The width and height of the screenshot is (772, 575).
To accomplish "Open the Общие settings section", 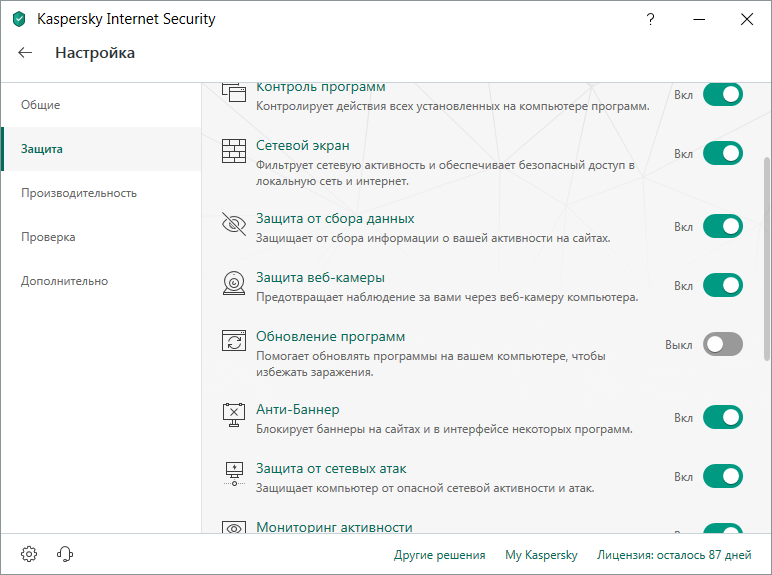I will (101, 105).
